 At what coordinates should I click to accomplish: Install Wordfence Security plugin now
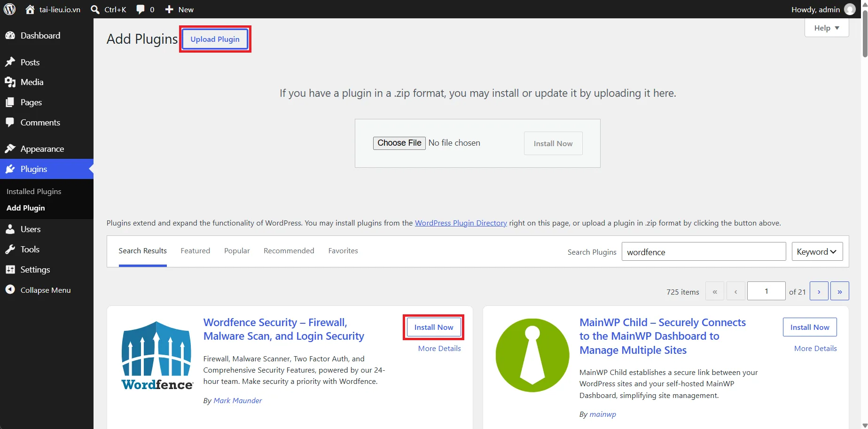pos(434,327)
